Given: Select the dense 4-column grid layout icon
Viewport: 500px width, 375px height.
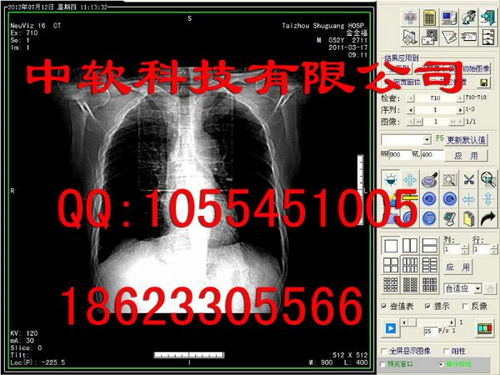Looking at the screenshot, I should [x=410, y=285].
